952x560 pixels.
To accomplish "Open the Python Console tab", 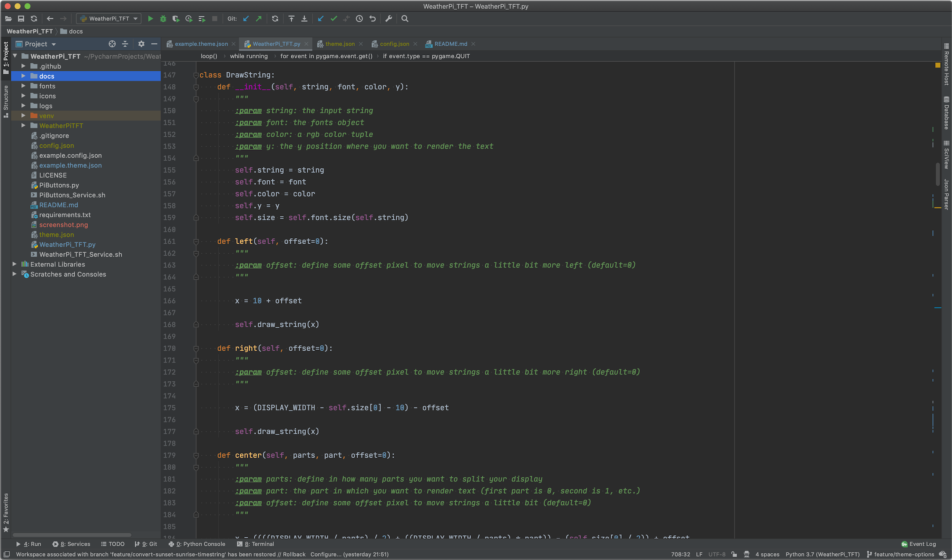I will (x=197, y=544).
